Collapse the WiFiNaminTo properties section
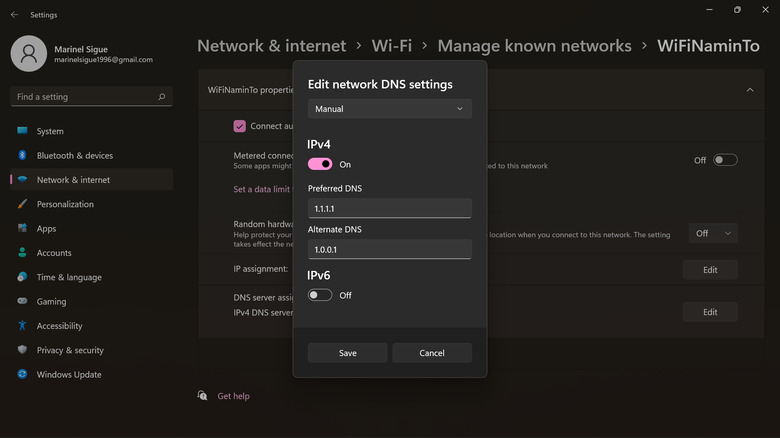This screenshot has height=438, width=780. pyautogui.click(x=750, y=89)
